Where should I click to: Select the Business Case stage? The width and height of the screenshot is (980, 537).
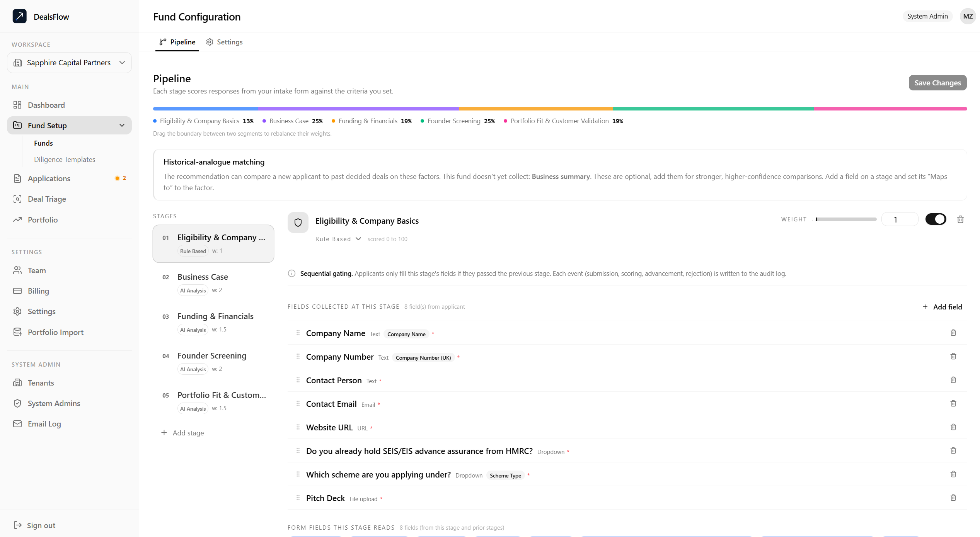tap(213, 283)
